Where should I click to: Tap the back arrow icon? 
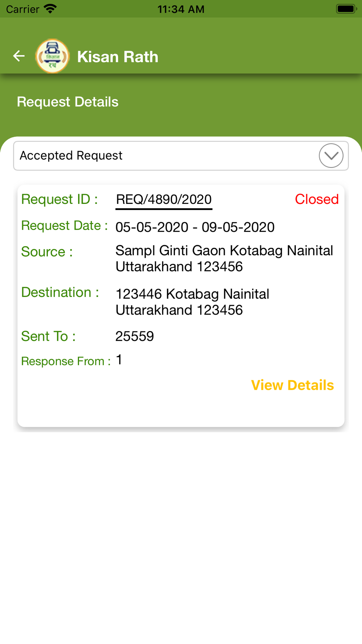click(19, 56)
